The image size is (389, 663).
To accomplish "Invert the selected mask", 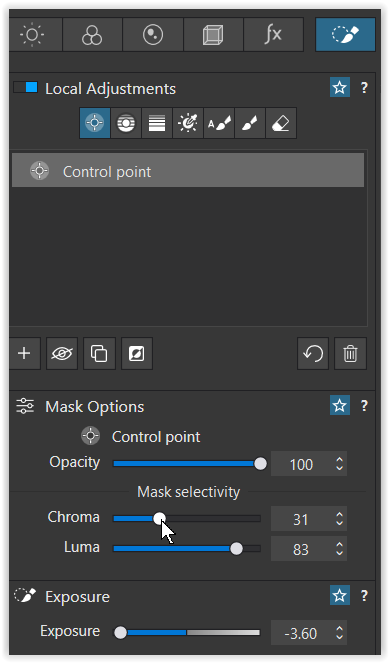I will (137, 353).
